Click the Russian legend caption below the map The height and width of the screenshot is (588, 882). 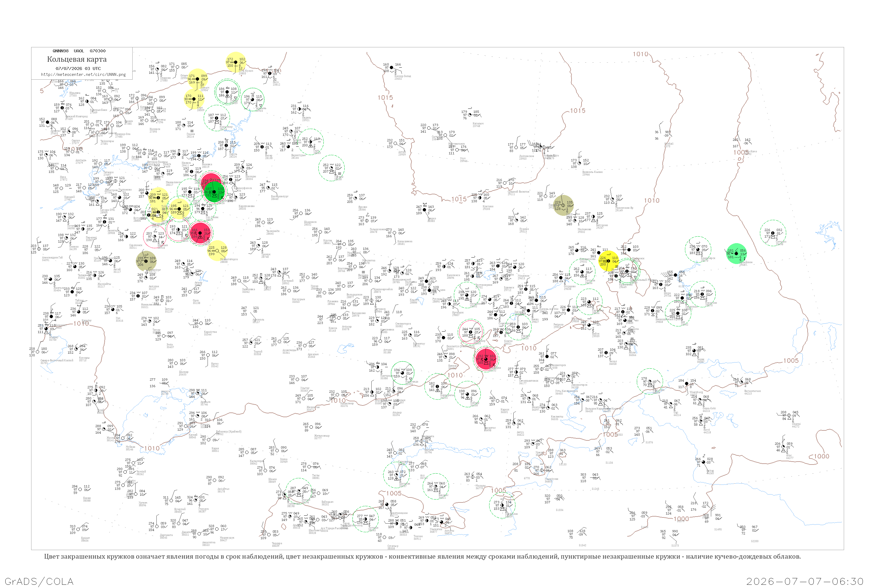click(x=422, y=557)
